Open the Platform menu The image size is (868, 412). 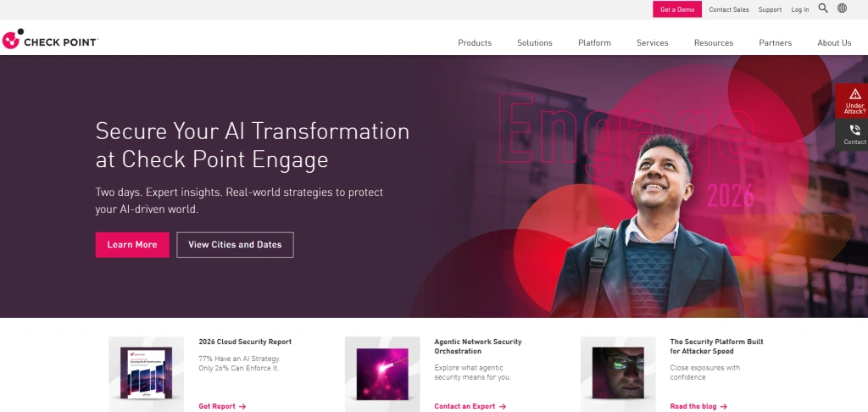[x=594, y=42]
